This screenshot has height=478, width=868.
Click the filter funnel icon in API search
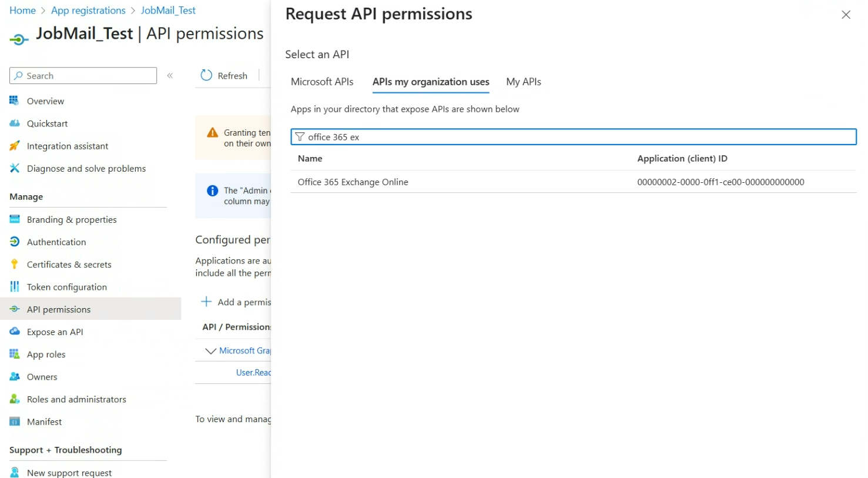pos(300,137)
